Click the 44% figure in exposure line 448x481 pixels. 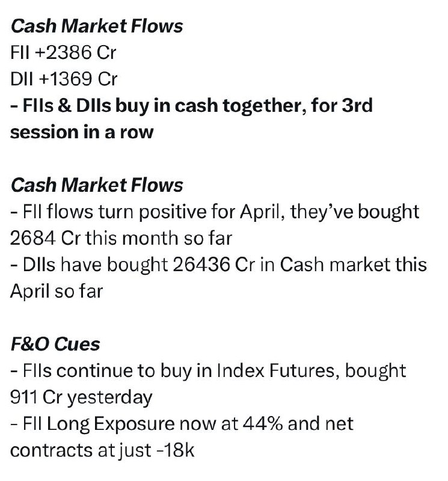(263, 424)
